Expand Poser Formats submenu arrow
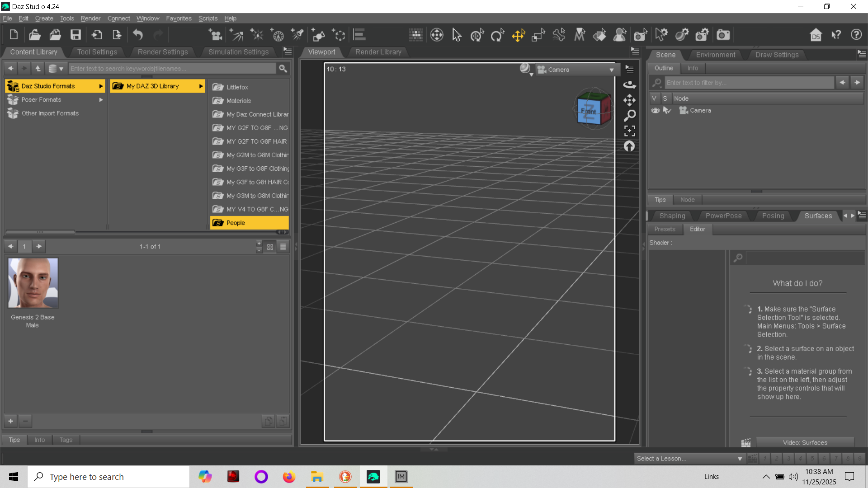The width and height of the screenshot is (868, 488). pyautogui.click(x=101, y=100)
